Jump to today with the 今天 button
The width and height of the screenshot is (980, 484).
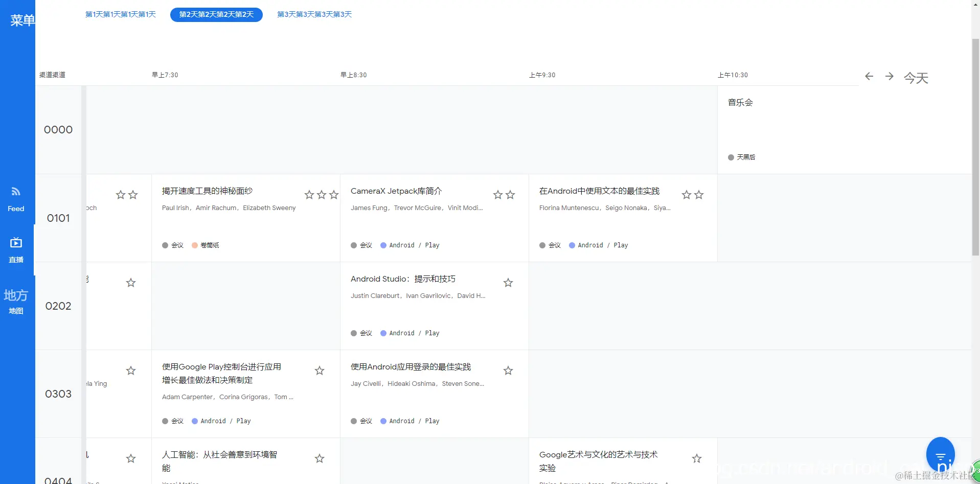click(915, 78)
